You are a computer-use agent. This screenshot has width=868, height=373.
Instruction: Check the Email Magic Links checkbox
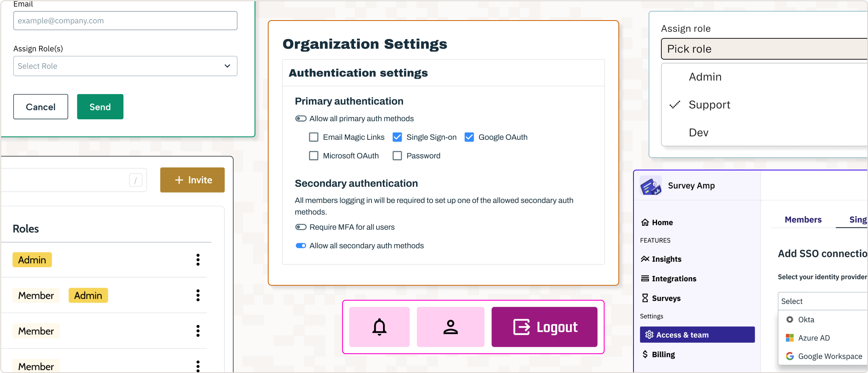pos(314,137)
